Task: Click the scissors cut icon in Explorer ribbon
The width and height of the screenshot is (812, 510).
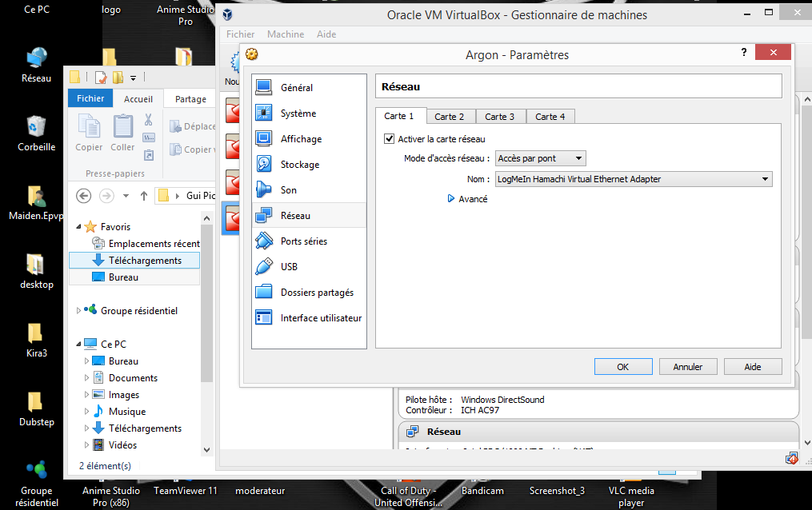Action: [x=149, y=120]
